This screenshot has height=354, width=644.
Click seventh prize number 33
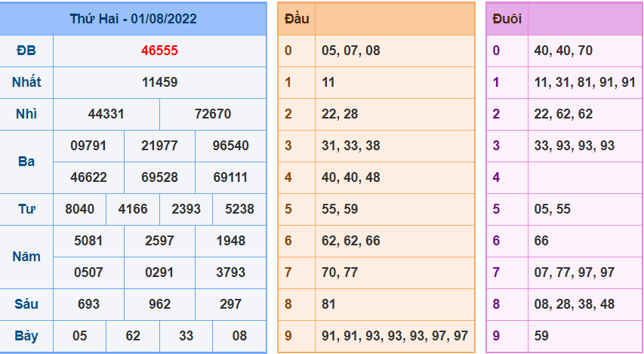[186, 336]
